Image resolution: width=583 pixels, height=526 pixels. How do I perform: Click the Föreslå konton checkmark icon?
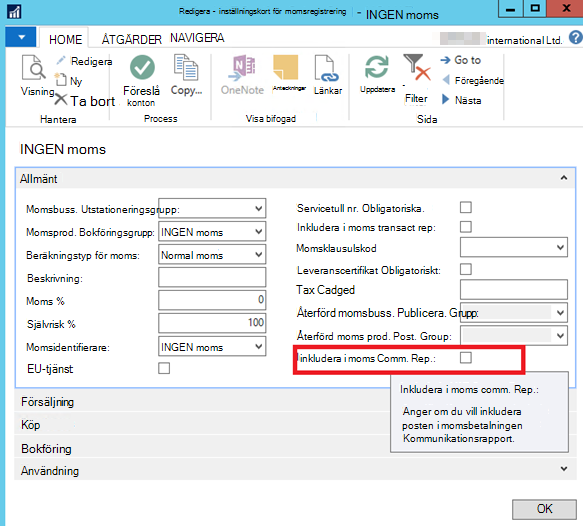[142, 67]
